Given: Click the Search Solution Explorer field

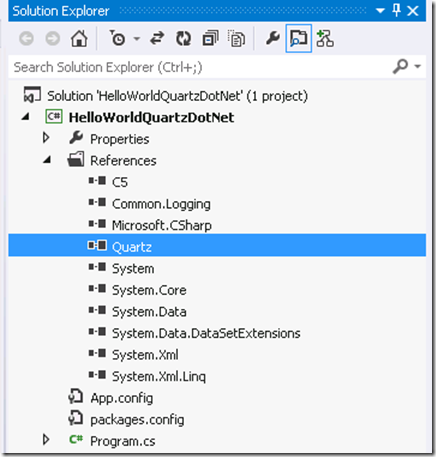Looking at the screenshot, I should (x=200, y=67).
